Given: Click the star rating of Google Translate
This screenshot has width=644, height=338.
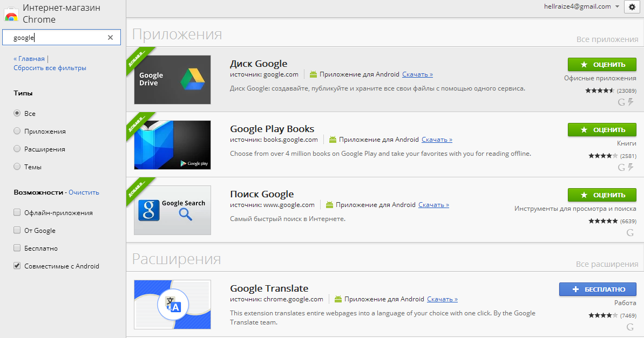Looking at the screenshot, I should pos(603,315).
